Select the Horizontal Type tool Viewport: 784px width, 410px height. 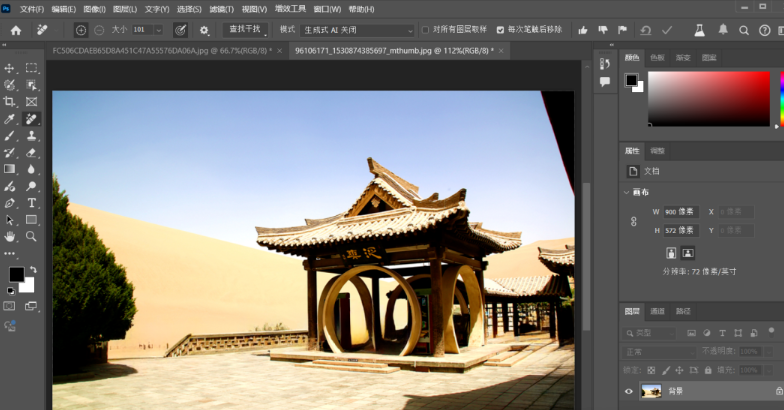click(32, 203)
